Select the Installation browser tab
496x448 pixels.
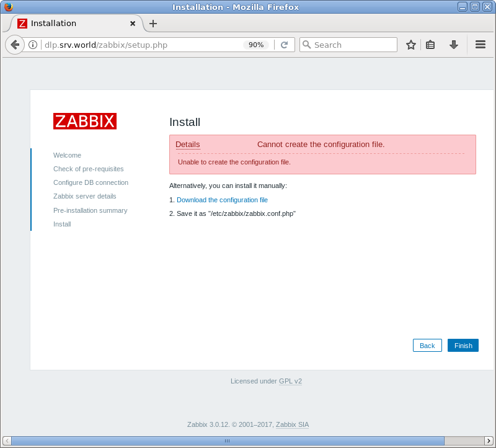(77, 24)
